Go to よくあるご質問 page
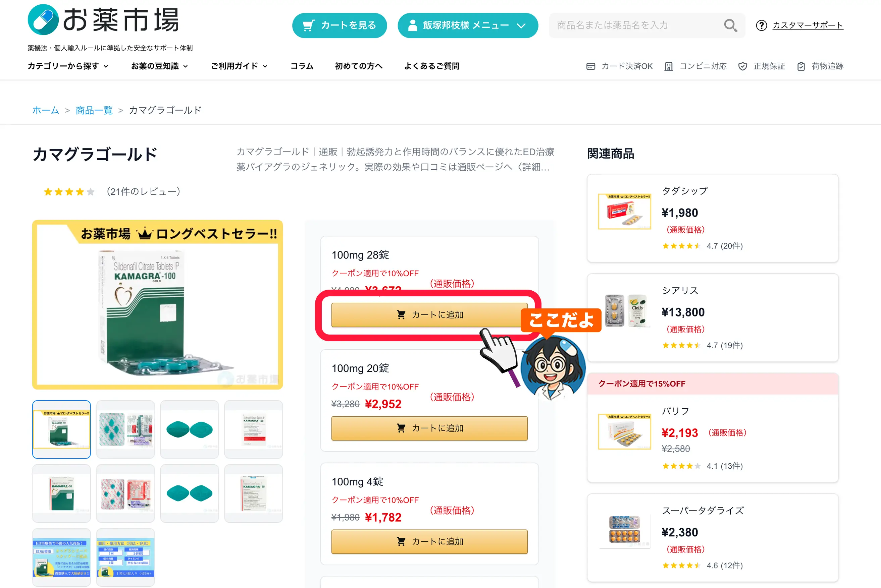 coord(431,66)
